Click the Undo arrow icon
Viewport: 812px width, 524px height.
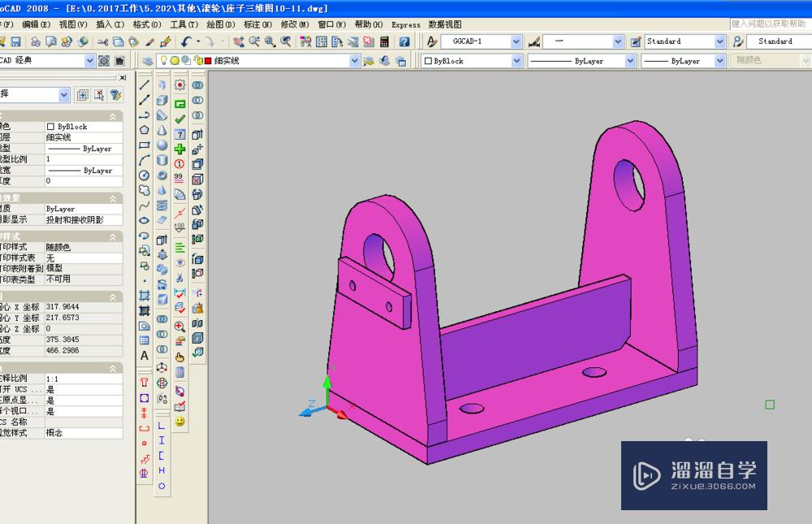[188, 41]
